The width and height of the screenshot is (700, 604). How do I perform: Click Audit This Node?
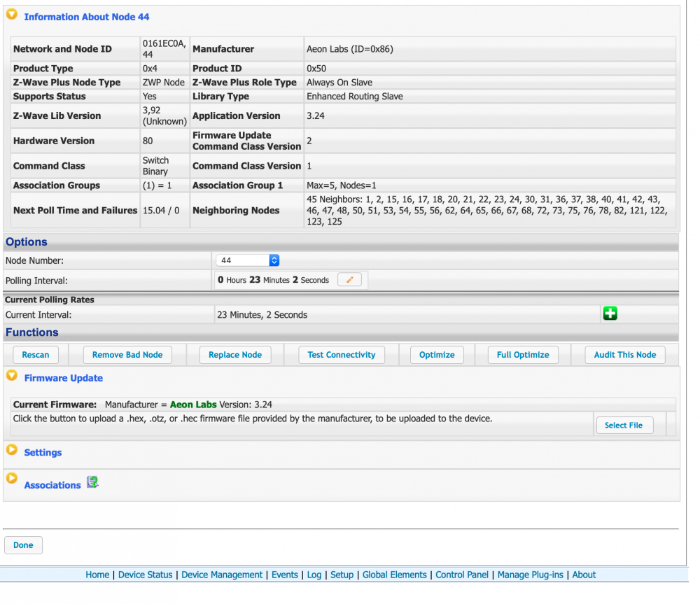tap(625, 355)
